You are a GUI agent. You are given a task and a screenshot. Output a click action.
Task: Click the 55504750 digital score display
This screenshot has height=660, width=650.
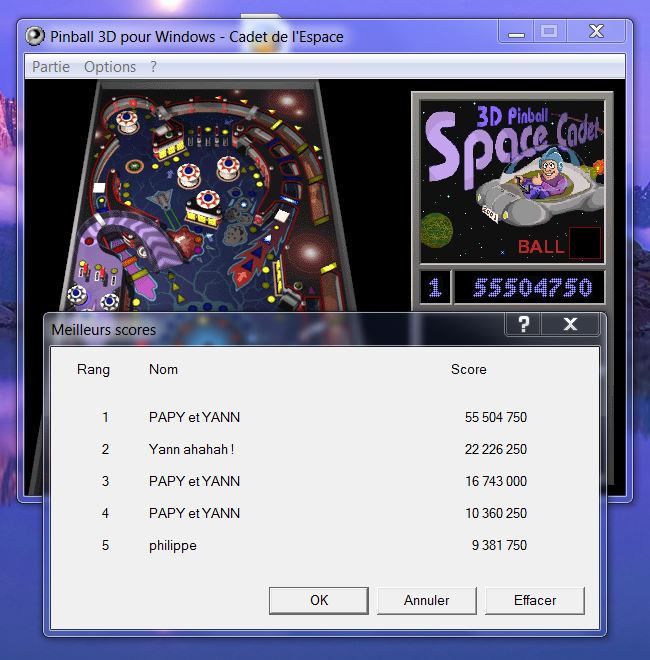[531, 288]
